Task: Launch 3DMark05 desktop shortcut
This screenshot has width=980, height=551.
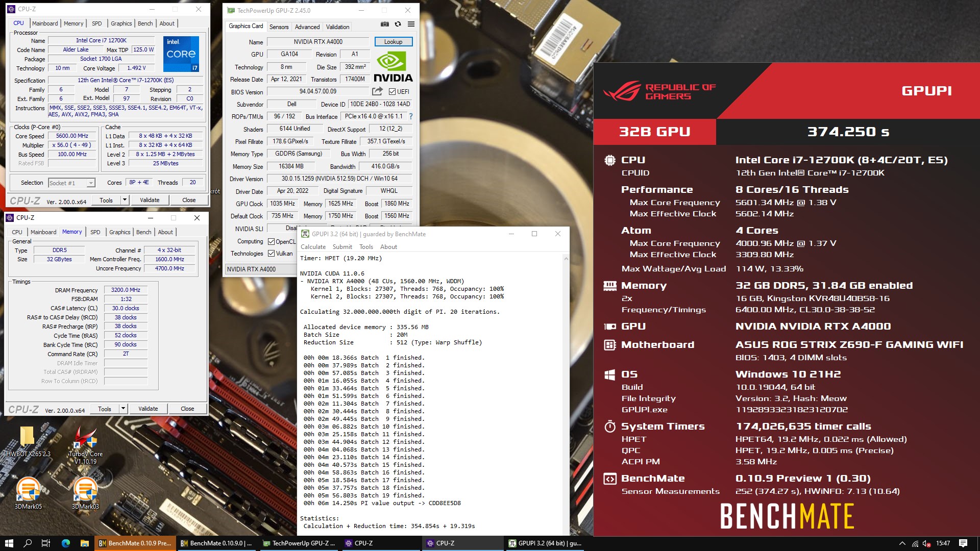Action: [x=28, y=493]
